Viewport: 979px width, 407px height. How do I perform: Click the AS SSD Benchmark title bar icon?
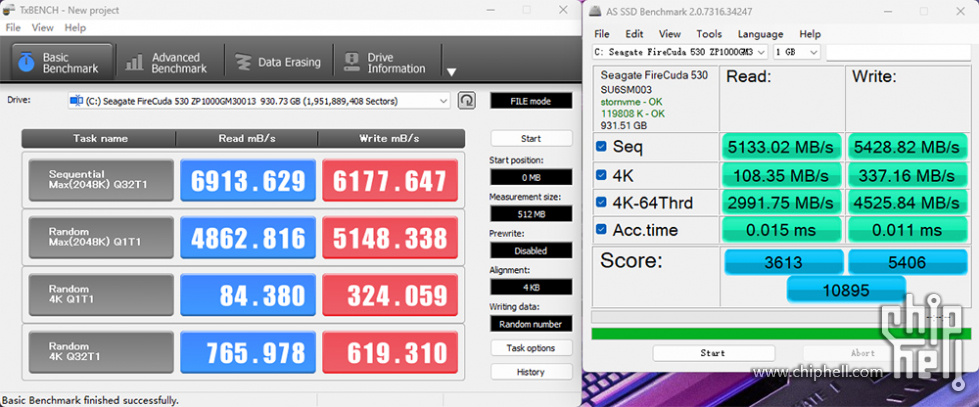[x=595, y=11]
